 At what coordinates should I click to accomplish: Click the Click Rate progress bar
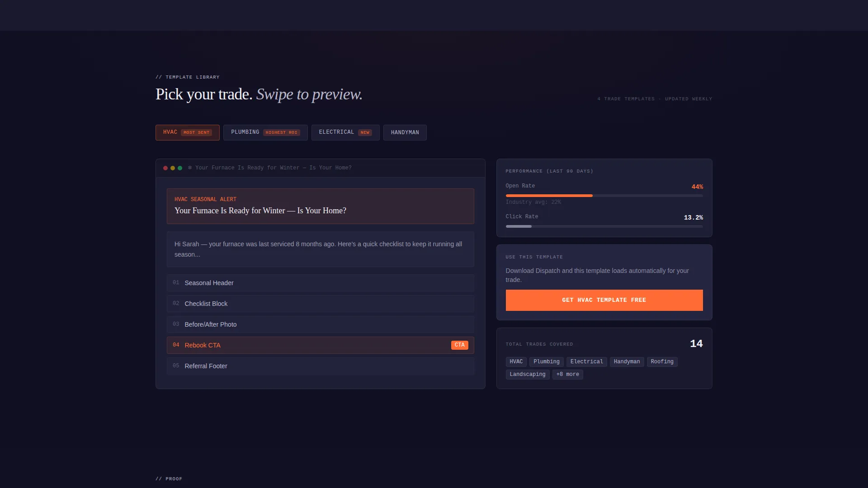tap(604, 226)
